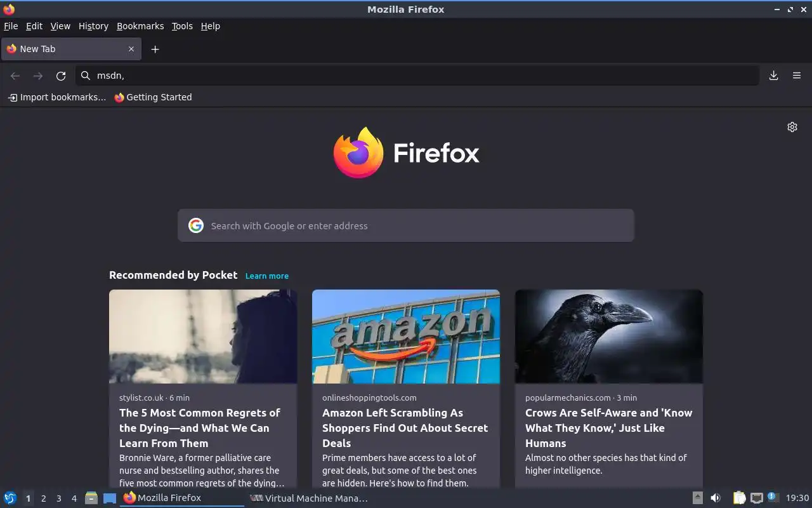Open the Help menu
Screen dimensions: 812x508
(x=211, y=26)
